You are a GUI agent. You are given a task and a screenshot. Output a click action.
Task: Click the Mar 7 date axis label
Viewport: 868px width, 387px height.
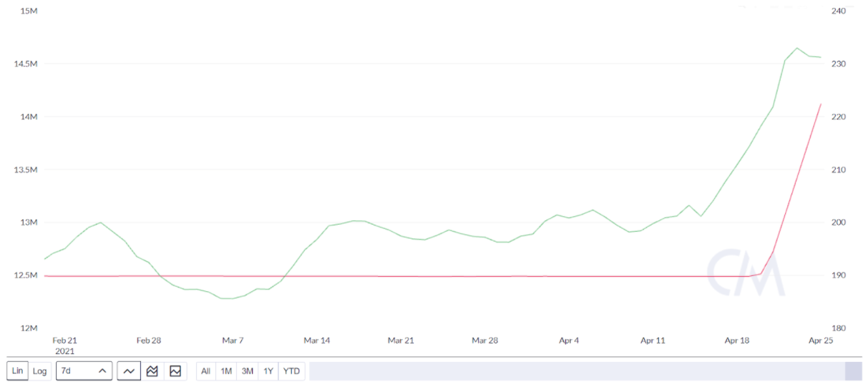[233, 341]
